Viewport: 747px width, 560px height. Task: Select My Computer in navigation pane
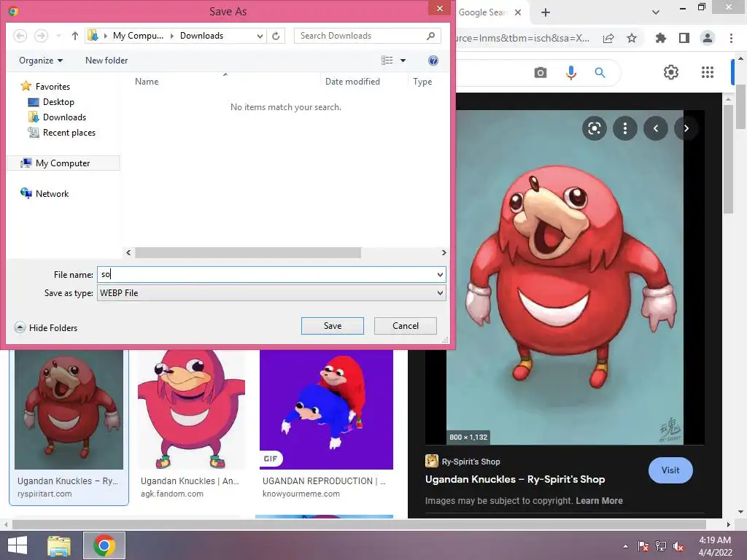click(63, 163)
